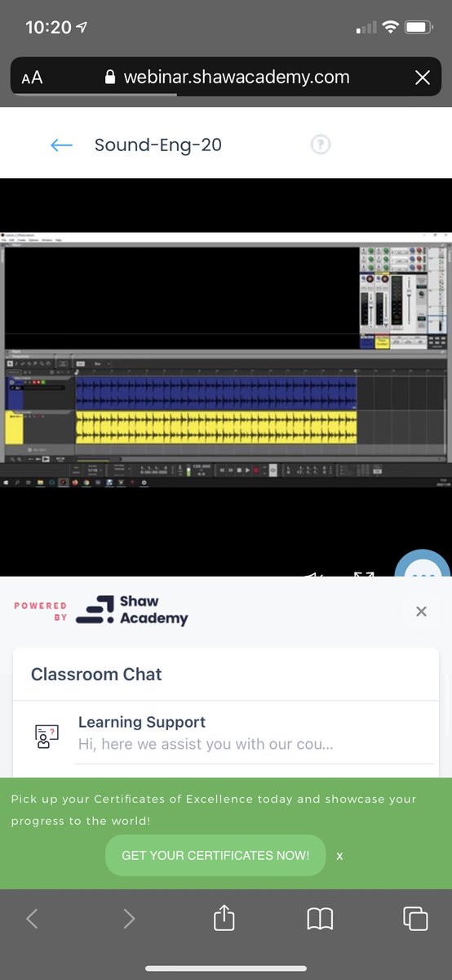
Task: Stop page loading with the X
Action: click(x=422, y=78)
